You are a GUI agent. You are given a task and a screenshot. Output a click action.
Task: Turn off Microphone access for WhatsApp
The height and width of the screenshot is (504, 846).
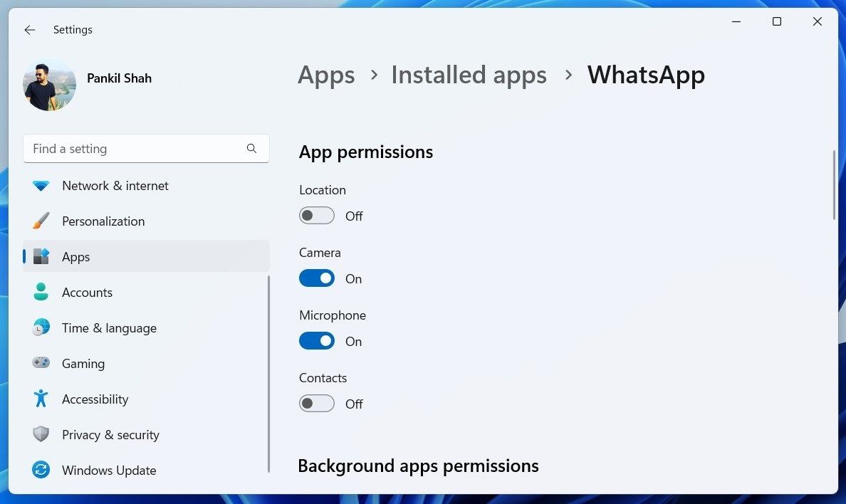tap(316, 340)
